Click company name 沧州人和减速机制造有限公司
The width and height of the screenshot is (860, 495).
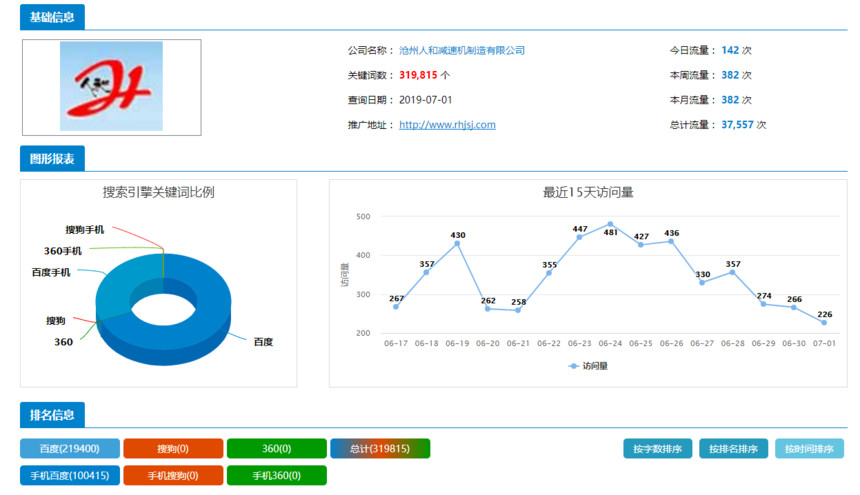461,50
